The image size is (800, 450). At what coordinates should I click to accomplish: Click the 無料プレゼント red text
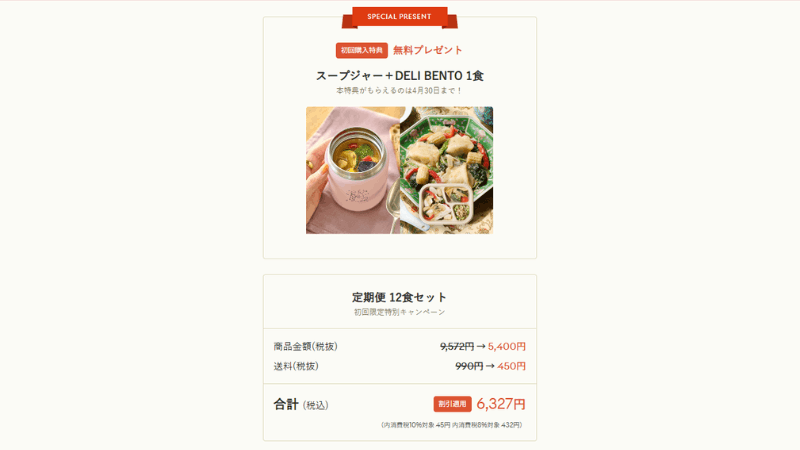(428, 50)
